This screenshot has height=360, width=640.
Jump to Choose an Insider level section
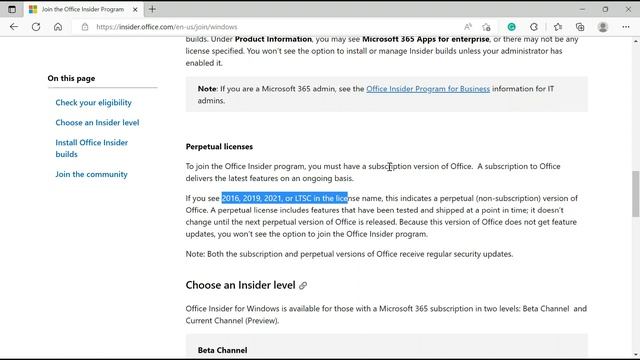click(x=97, y=122)
